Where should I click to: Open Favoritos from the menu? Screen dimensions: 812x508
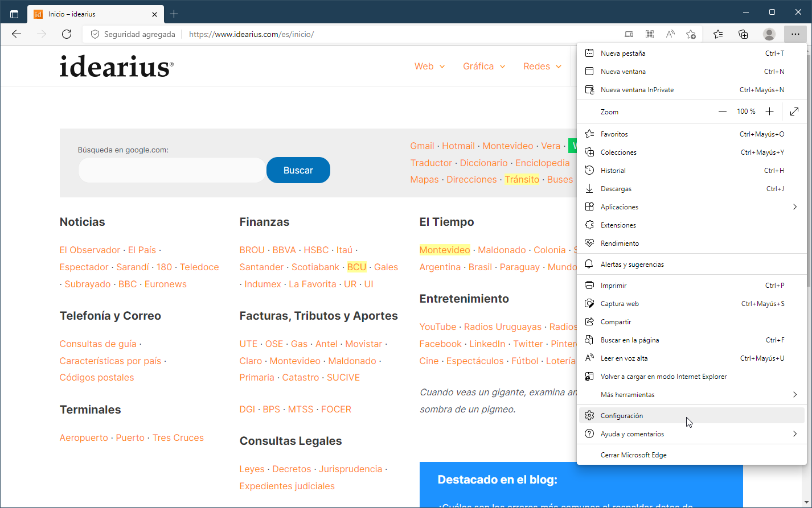[692, 134]
